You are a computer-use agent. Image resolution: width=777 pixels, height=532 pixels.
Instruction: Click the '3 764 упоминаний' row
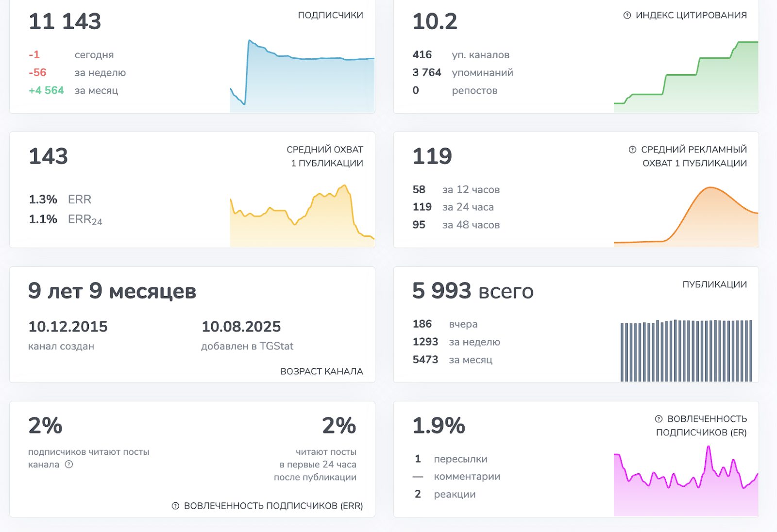tap(462, 73)
